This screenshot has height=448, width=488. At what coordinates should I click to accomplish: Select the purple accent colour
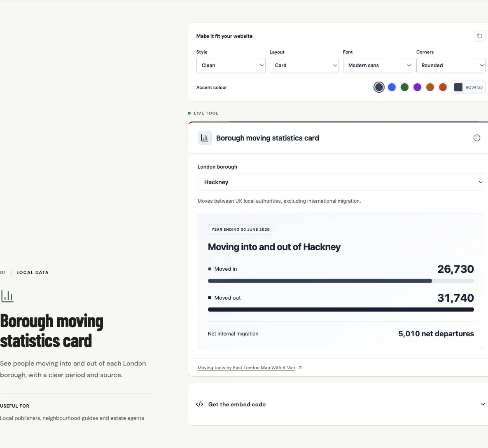pyautogui.click(x=417, y=87)
